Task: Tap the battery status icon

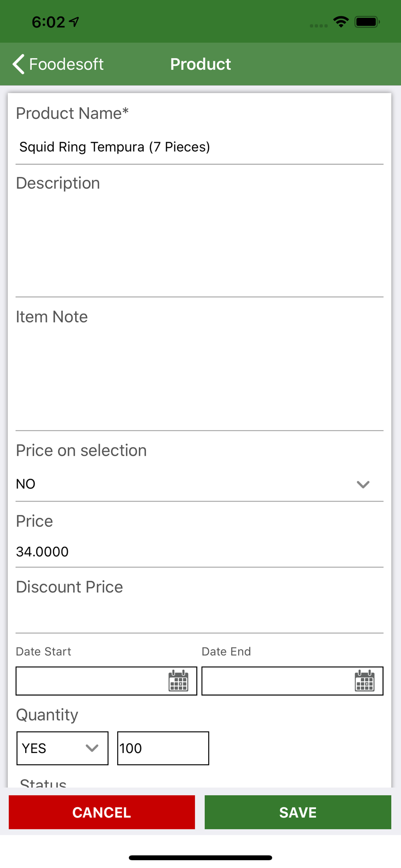Action: click(367, 22)
